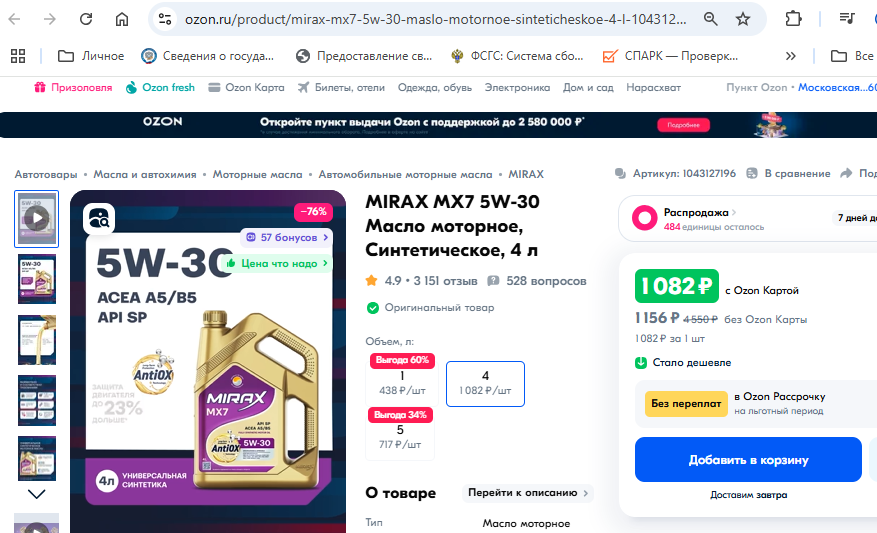Expand more thumbnails with the down chevron
Viewport: 877px width, 533px height.
[x=36, y=494]
